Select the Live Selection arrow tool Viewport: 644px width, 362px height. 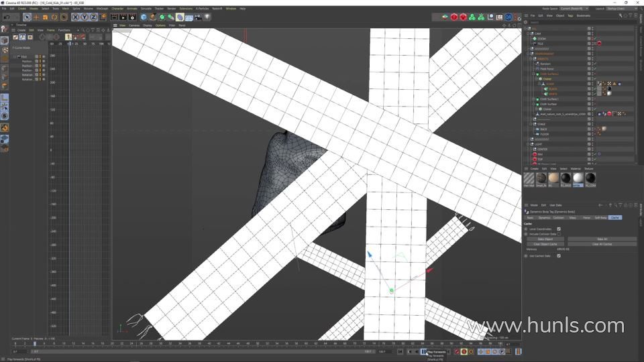coord(27,17)
